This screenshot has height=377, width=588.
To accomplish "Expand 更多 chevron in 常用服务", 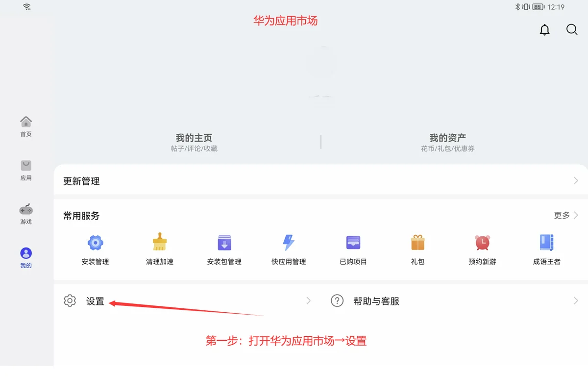I will 576,215.
